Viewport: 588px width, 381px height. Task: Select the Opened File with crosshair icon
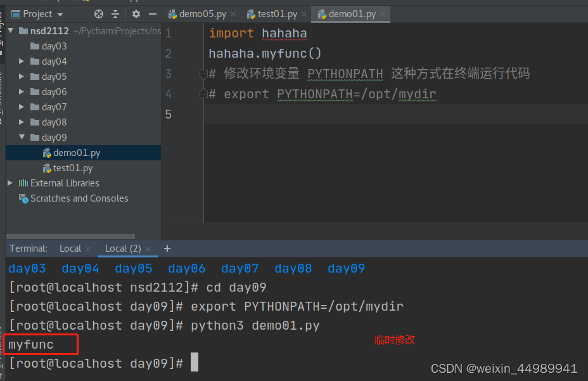click(x=98, y=13)
